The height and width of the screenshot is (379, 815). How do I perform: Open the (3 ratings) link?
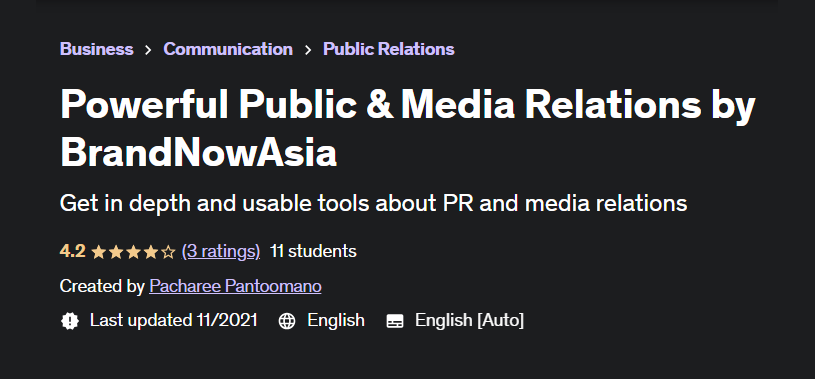pos(221,251)
